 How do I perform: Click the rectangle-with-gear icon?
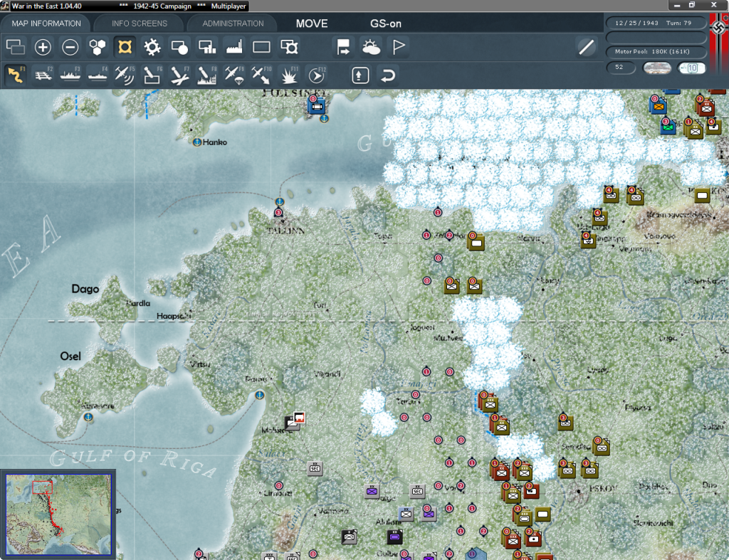pyautogui.click(x=289, y=47)
